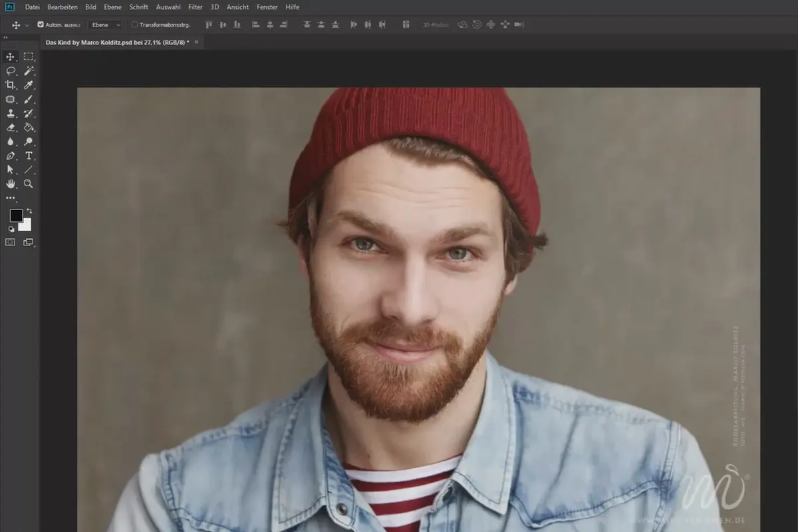Select the Lasso tool

tap(11, 70)
